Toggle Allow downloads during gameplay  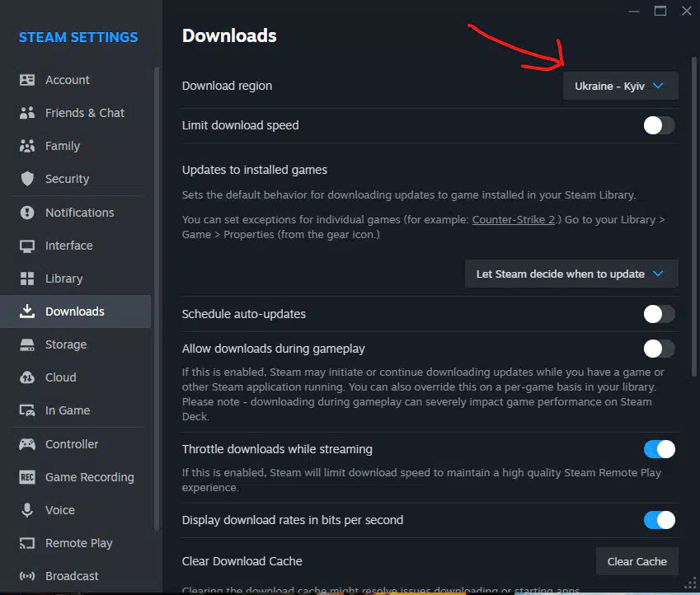pos(659,349)
